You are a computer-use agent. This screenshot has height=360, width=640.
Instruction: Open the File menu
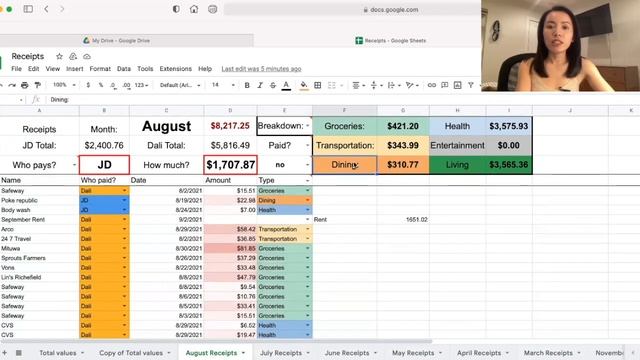(x=16, y=69)
